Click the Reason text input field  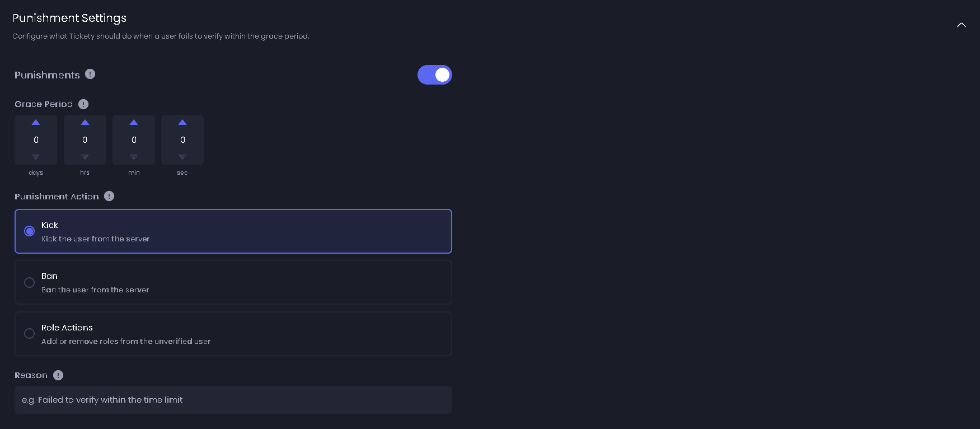click(233, 400)
